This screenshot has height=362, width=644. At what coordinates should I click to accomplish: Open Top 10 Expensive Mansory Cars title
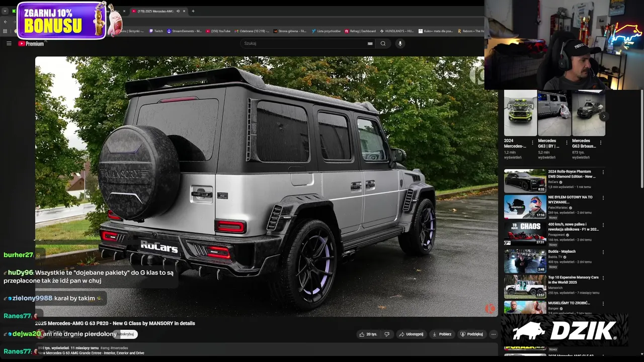tap(574, 280)
